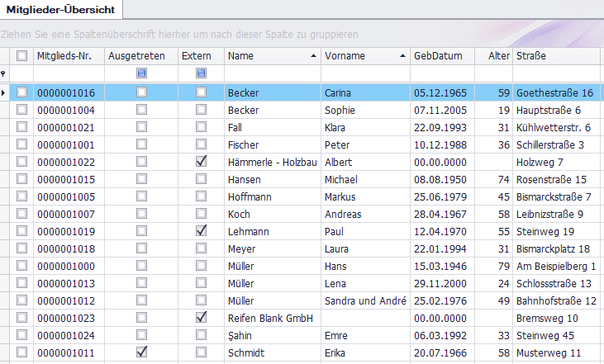The width and height of the screenshot is (604, 364).
Task: Open the Mitglieder-Übersicht tab
Action: tap(62, 9)
